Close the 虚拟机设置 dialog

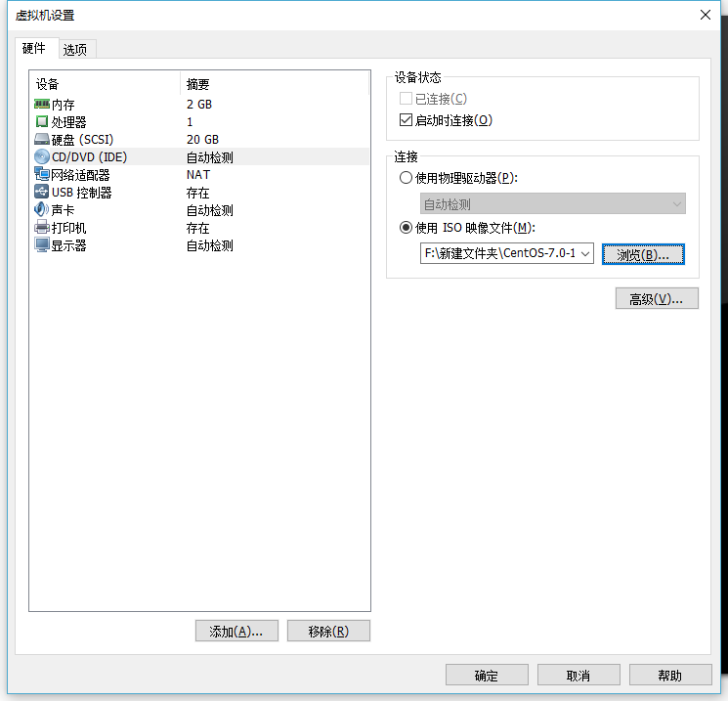[x=706, y=15]
